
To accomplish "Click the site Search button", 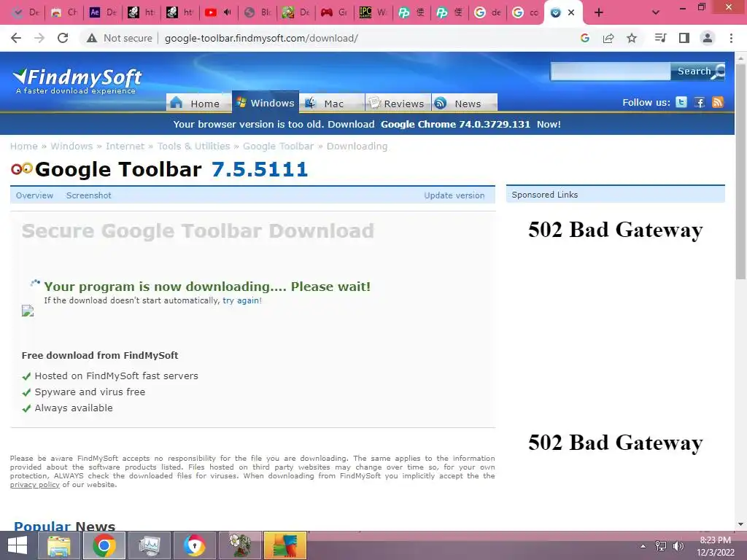I will [698, 71].
